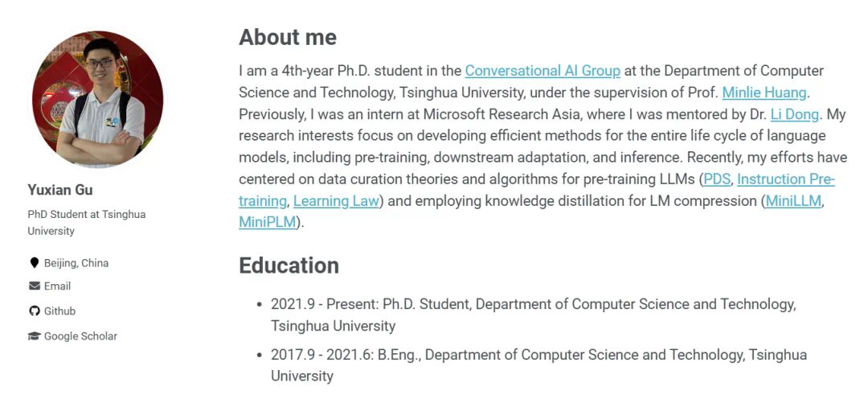Click the Github octocat icon

point(35,311)
